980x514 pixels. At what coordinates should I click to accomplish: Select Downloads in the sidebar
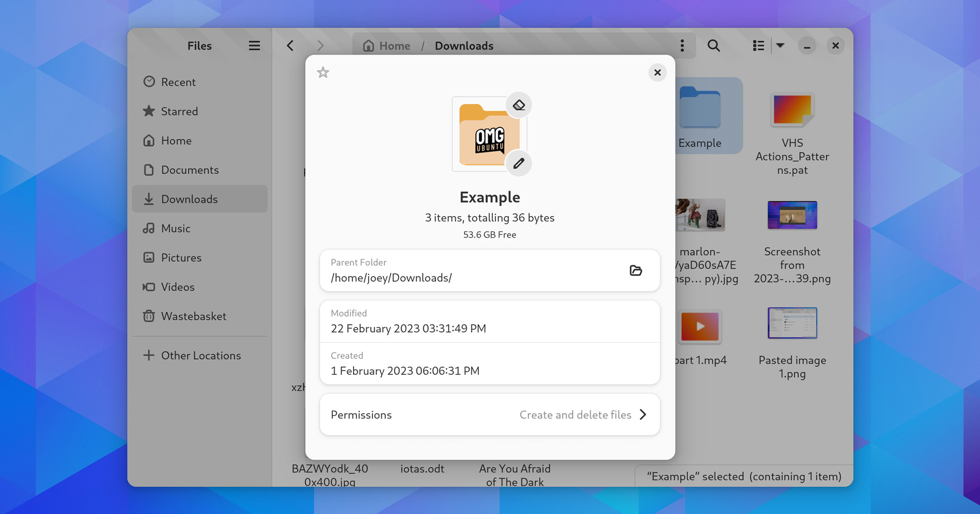pos(200,199)
